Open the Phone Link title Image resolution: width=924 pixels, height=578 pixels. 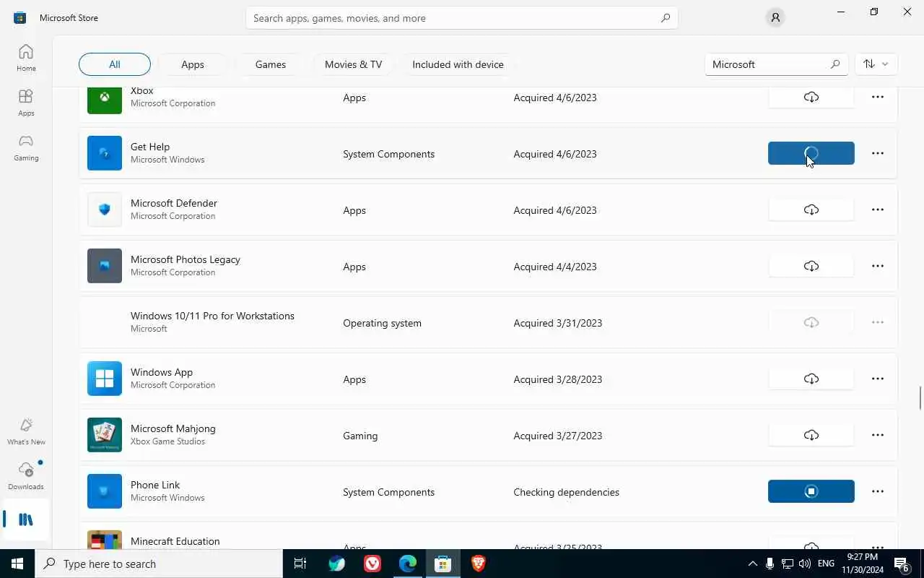tap(155, 485)
